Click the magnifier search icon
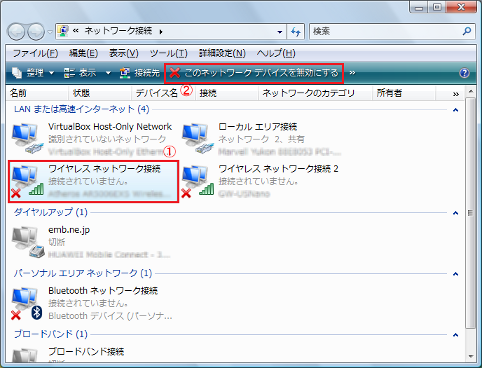 467,31
